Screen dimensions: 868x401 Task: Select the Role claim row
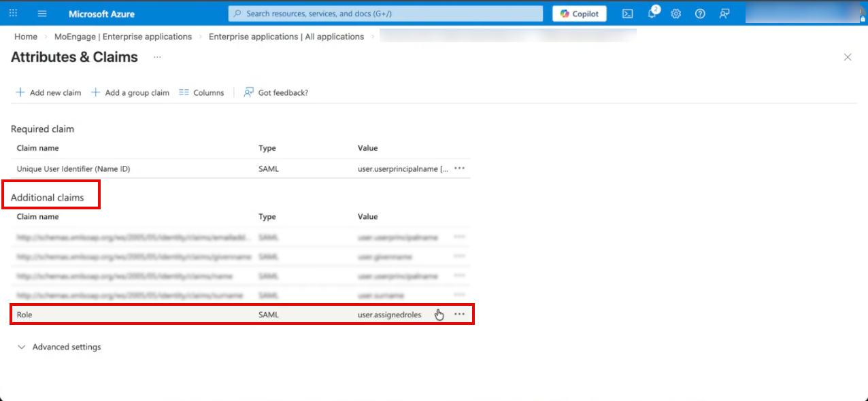[136, 315]
